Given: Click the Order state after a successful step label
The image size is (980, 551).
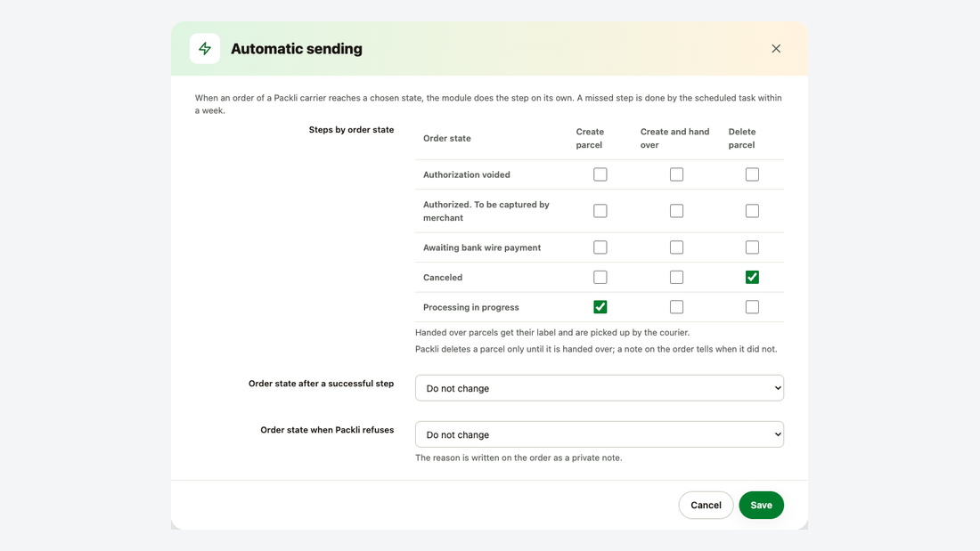Looking at the screenshot, I should 322,384.
